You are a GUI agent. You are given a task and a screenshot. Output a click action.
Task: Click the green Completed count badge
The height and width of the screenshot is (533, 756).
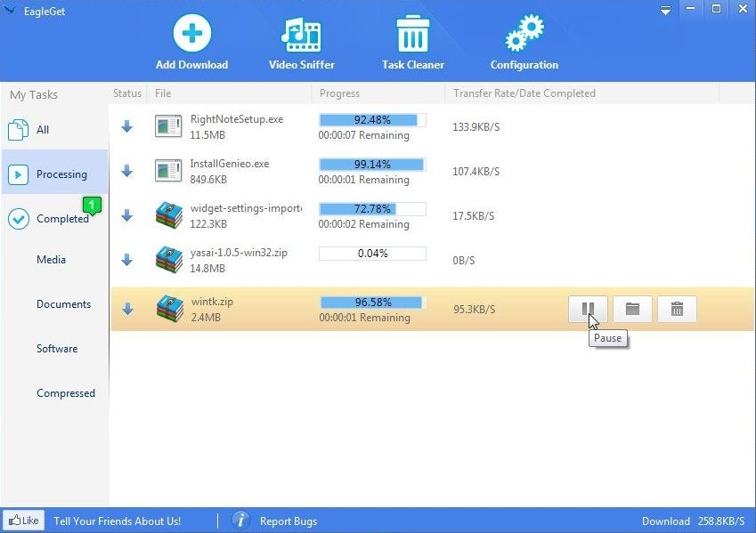click(x=92, y=206)
